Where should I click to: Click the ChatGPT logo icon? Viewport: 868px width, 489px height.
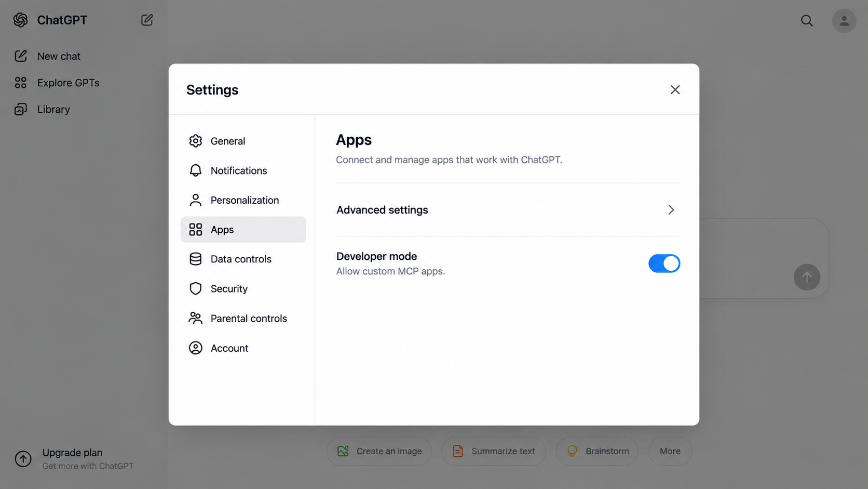20,20
